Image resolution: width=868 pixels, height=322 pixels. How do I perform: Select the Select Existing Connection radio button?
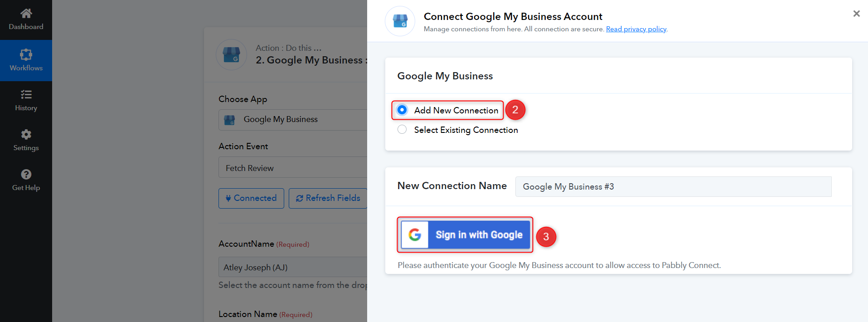(x=402, y=129)
